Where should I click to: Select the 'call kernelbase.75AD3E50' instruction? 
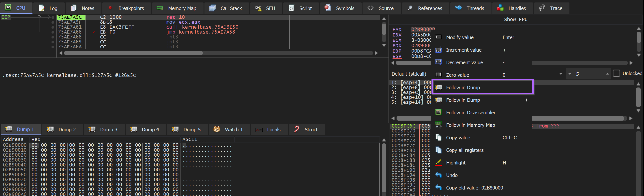pos(202,27)
